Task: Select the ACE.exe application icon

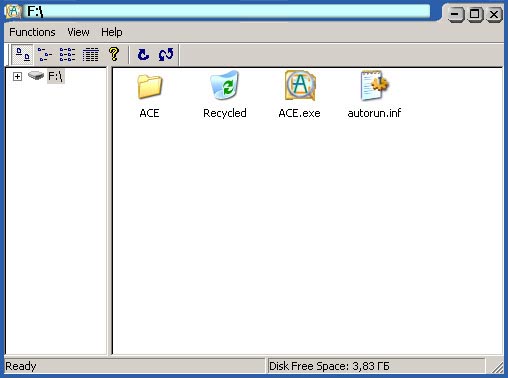Action: (x=300, y=85)
